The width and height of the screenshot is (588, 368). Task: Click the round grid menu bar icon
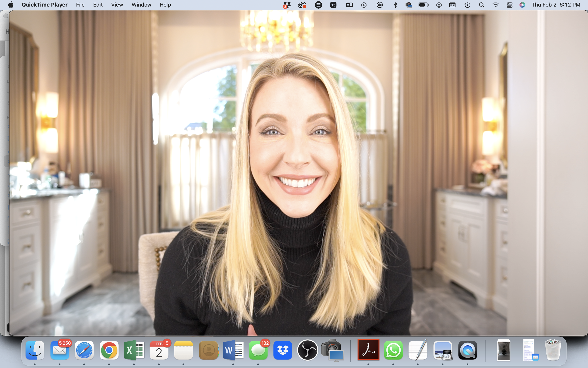pos(318,5)
